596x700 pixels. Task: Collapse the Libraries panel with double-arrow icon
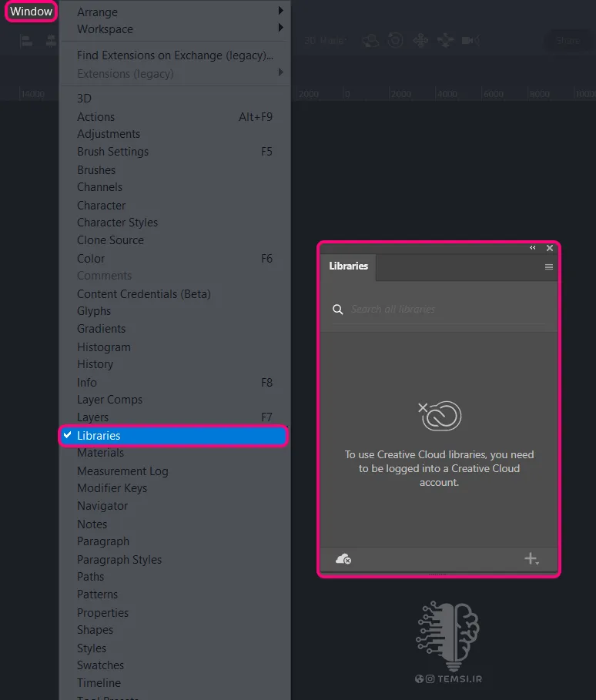coord(533,248)
